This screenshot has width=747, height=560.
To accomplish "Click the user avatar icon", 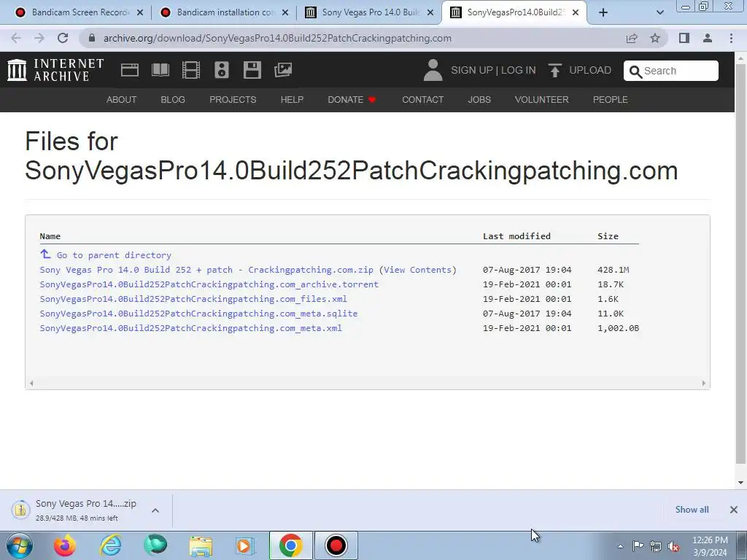I will (433, 70).
